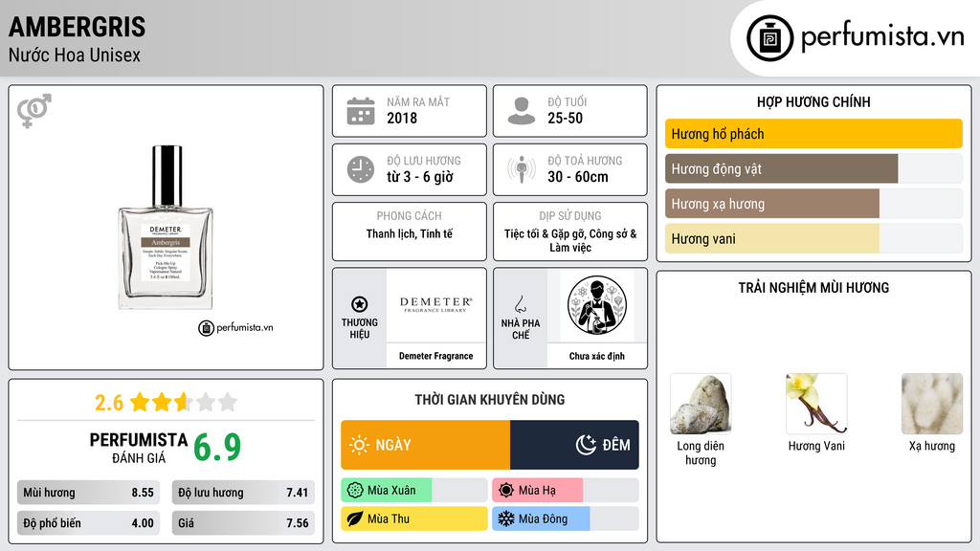This screenshot has width=980, height=551.
Task: Click the Mùi hương 8.55 score row
Action: 88,493
